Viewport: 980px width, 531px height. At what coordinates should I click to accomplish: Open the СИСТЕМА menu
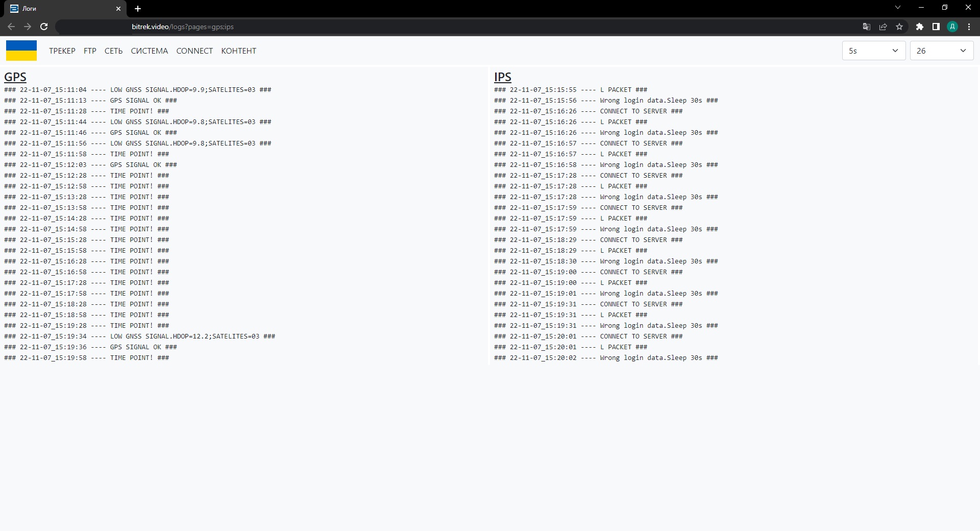(149, 51)
